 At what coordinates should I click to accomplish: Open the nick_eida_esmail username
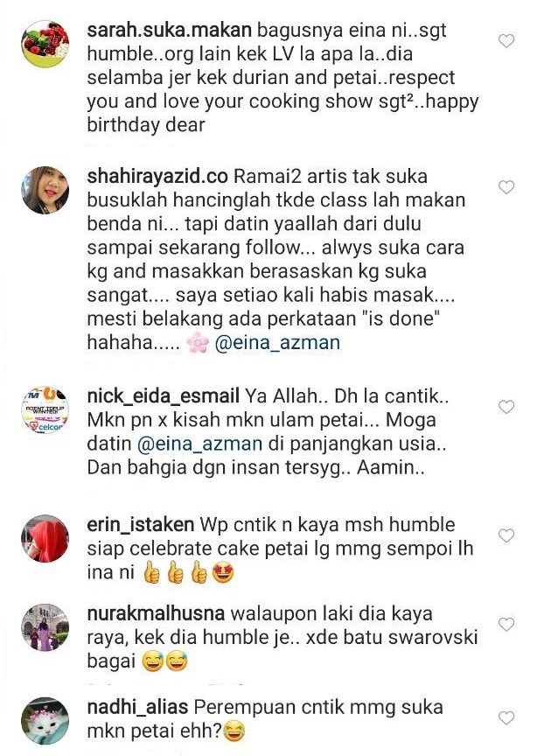(x=163, y=396)
